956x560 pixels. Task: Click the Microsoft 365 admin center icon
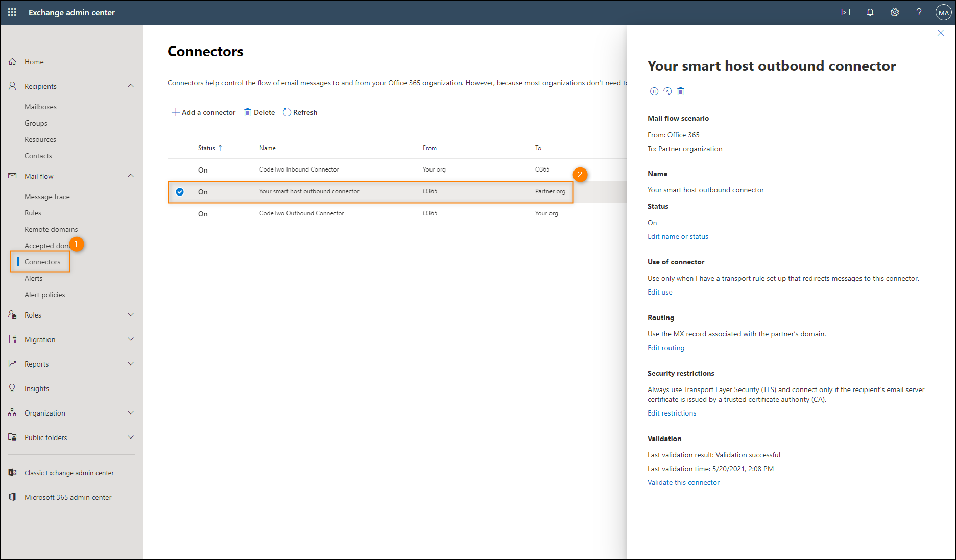(x=12, y=497)
